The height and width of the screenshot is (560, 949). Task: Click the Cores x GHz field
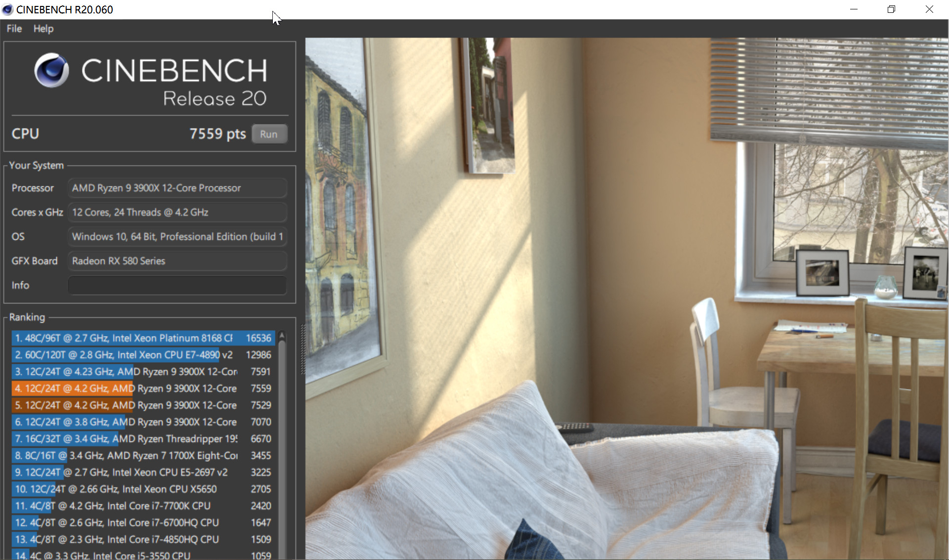coord(177,212)
